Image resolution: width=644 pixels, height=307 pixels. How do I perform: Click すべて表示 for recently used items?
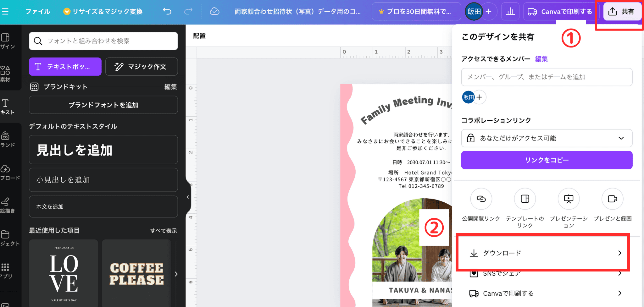[163, 231]
